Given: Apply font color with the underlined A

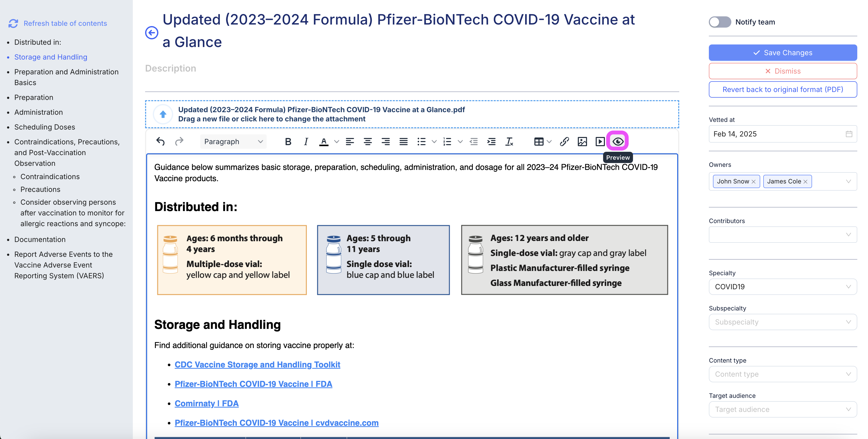Looking at the screenshot, I should pyautogui.click(x=324, y=142).
